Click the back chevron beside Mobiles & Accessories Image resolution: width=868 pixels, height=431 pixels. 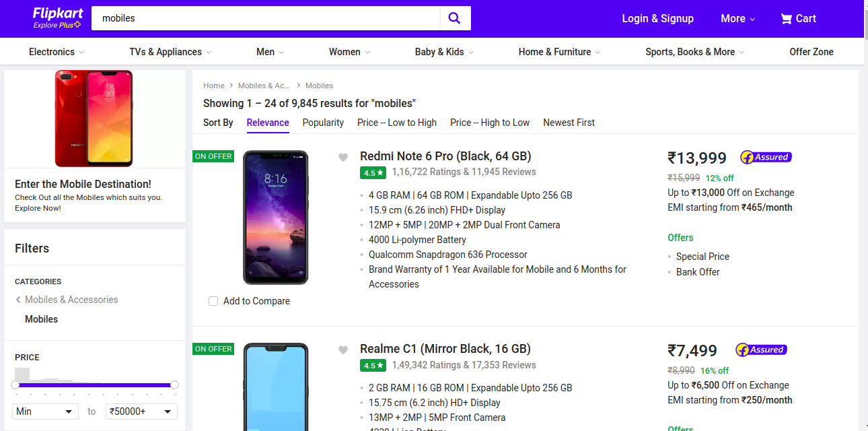pos(18,300)
